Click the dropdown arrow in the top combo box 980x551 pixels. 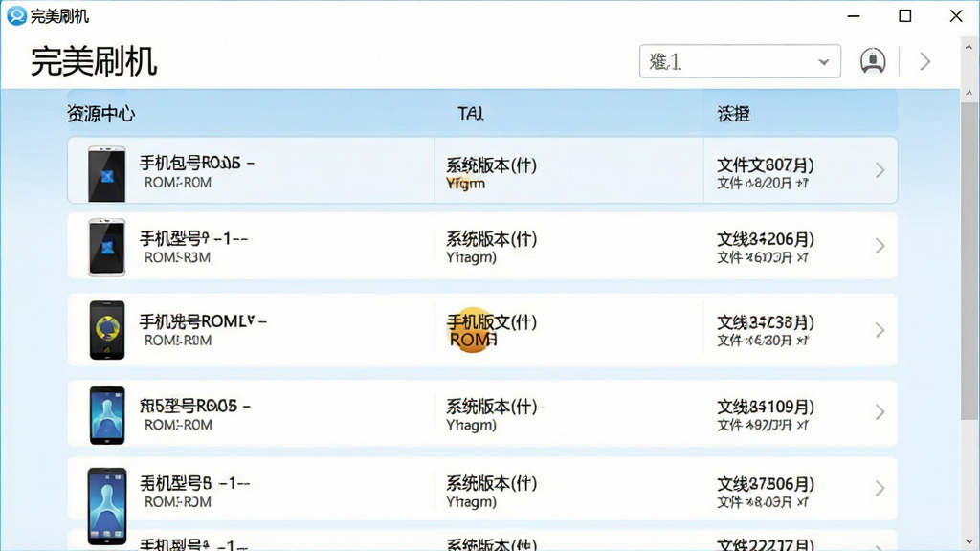pyautogui.click(x=823, y=62)
